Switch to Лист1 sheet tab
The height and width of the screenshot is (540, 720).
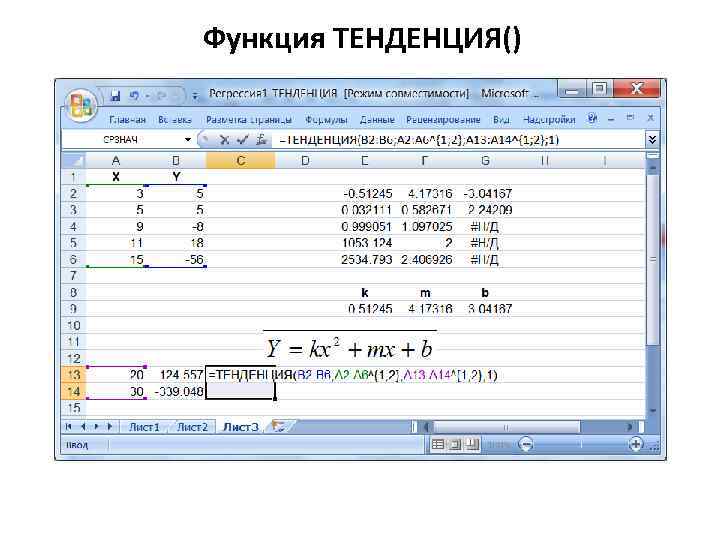(x=144, y=427)
